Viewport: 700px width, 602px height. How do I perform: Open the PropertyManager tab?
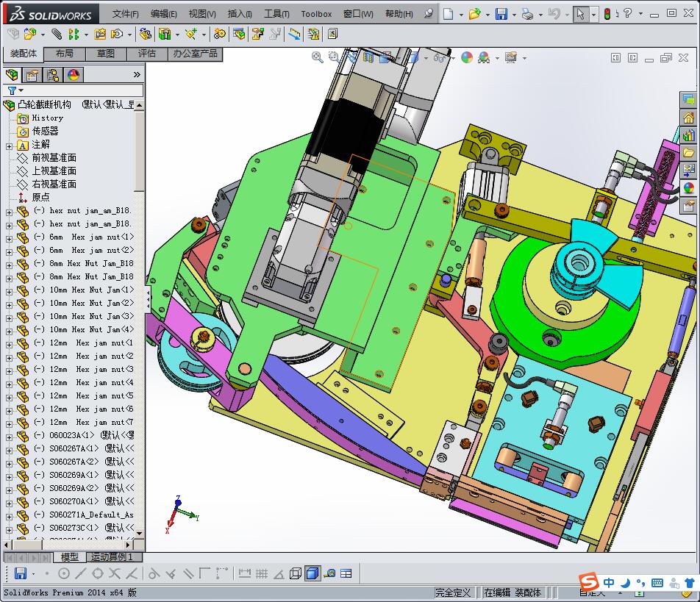click(32, 74)
